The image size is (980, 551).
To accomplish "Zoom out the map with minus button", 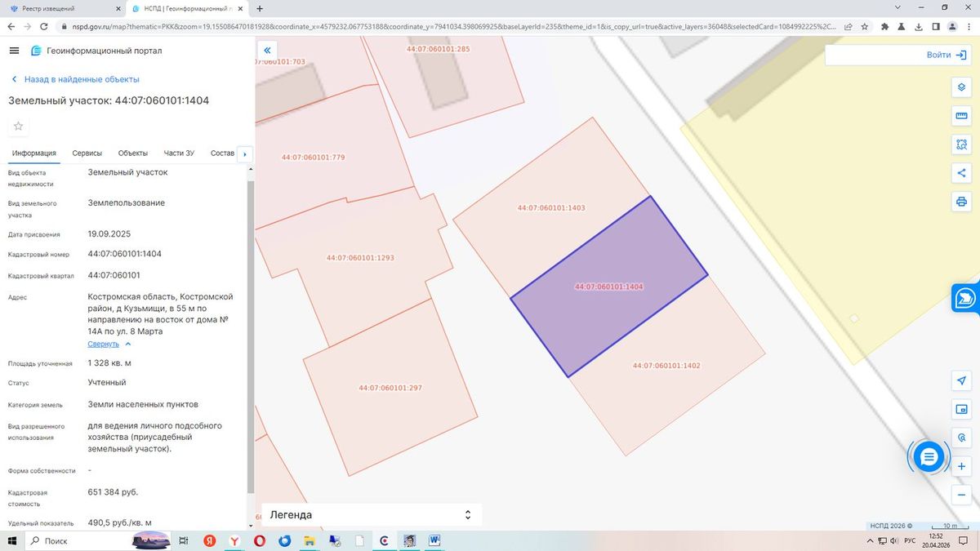I will tap(961, 495).
